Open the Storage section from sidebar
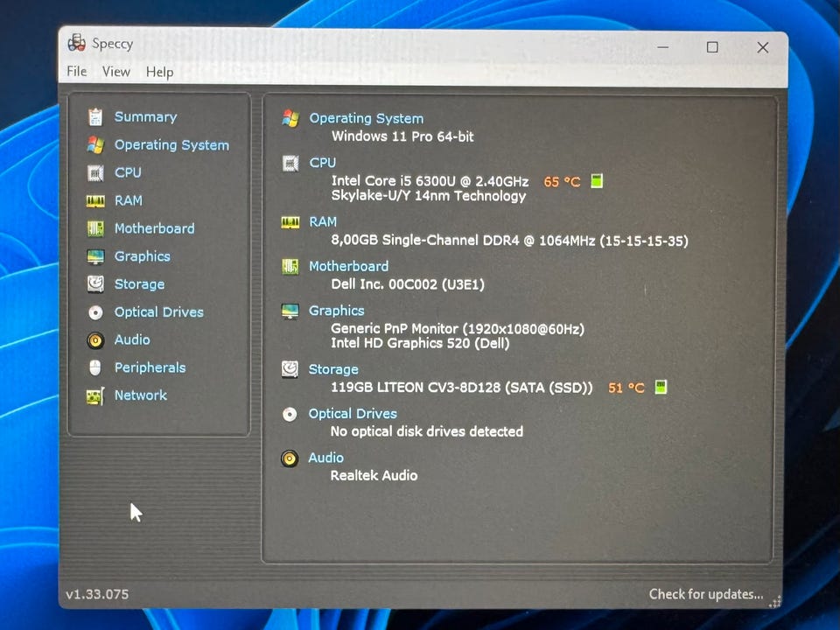Image resolution: width=840 pixels, height=630 pixels. [139, 284]
